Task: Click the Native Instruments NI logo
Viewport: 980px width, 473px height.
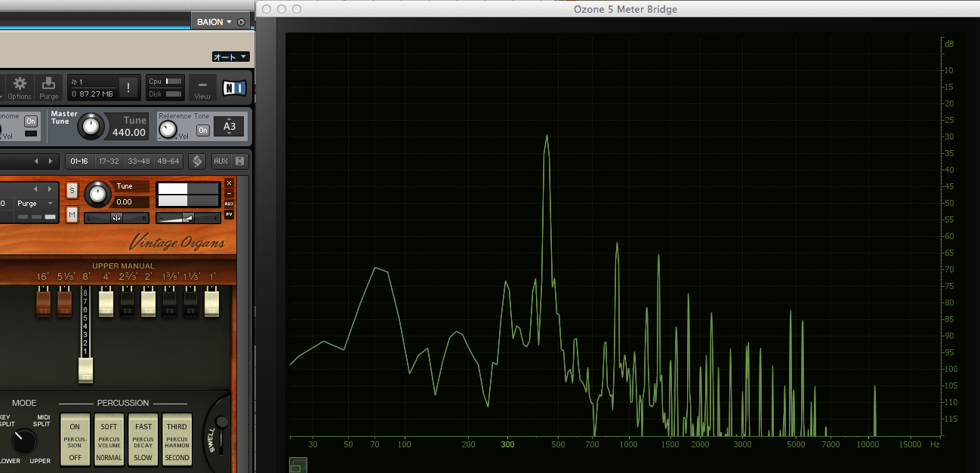Action: (234, 88)
